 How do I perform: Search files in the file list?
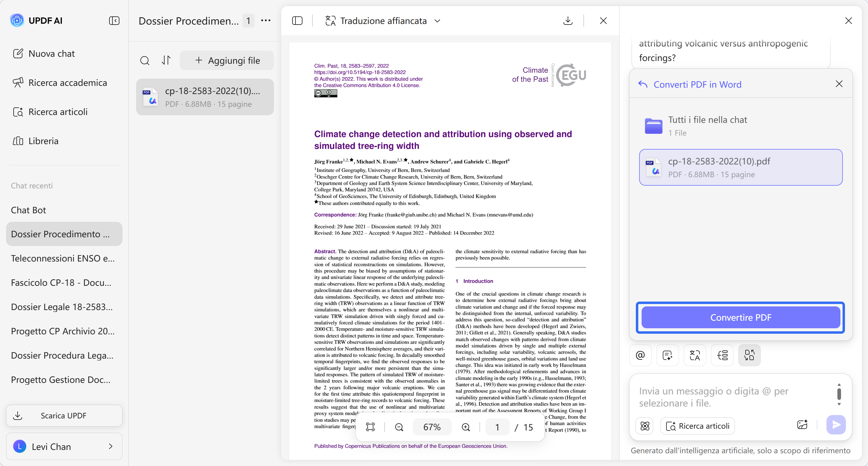(x=145, y=60)
